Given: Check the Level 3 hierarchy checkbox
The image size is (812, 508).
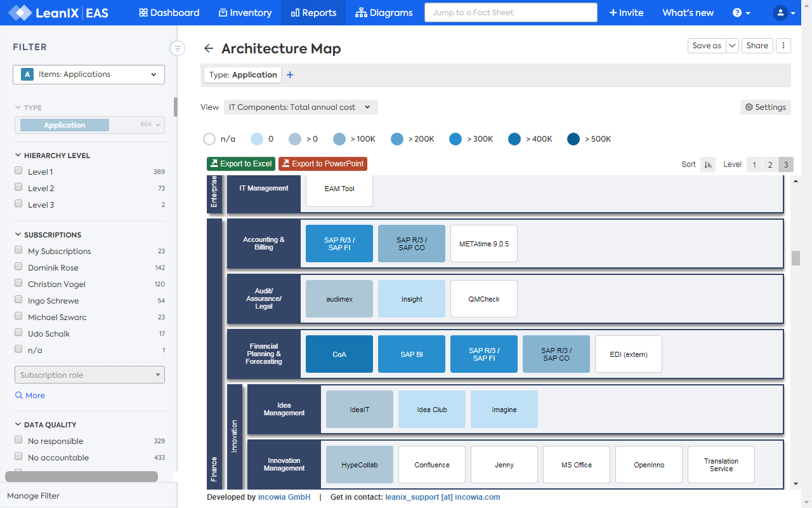Looking at the screenshot, I should pyautogui.click(x=18, y=204).
